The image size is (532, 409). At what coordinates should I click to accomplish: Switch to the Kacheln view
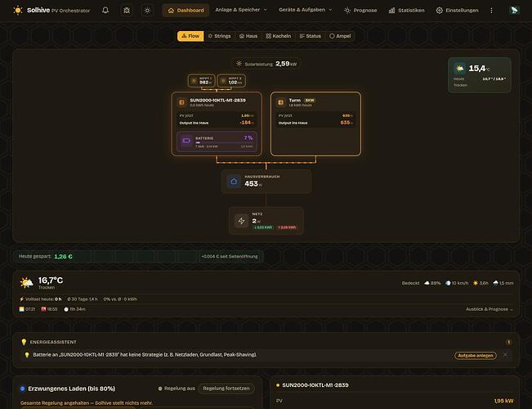coord(278,36)
